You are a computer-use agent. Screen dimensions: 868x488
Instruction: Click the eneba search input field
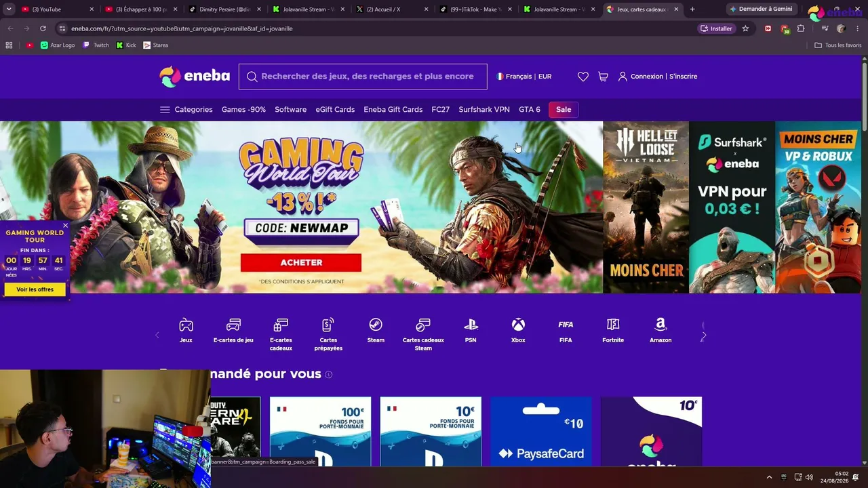(363, 77)
